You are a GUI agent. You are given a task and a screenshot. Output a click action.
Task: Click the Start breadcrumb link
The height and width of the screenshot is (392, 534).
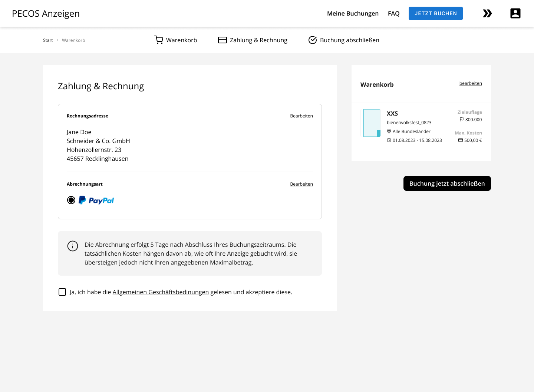(x=48, y=40)
